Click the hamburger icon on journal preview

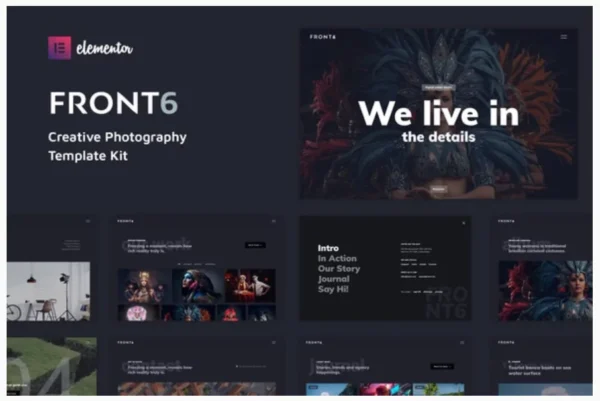coord(462,343)
